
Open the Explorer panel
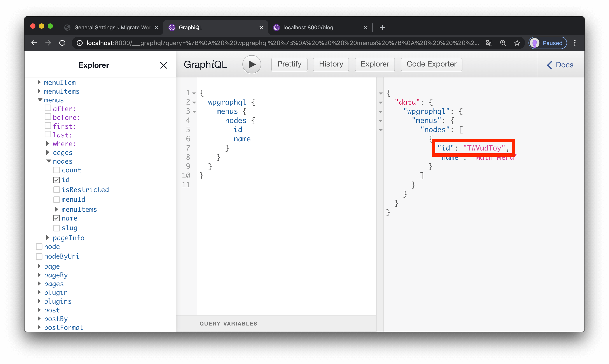click(375, 64)
